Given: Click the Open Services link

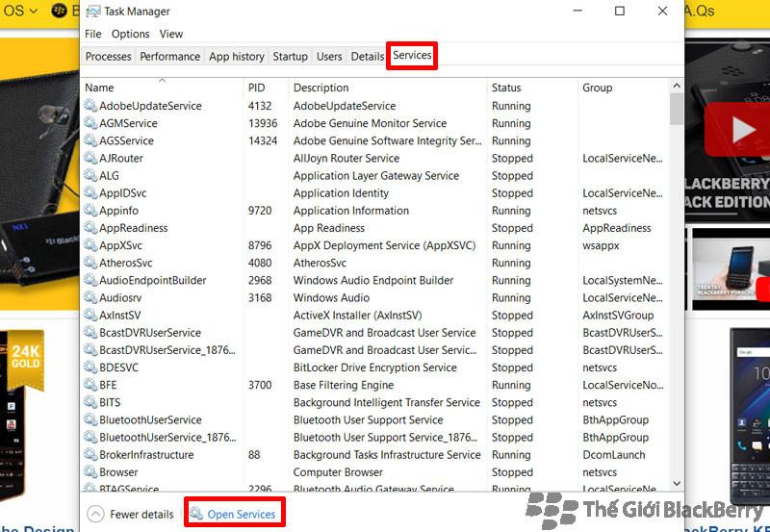Looking at the screenshot, I should pyautogui.click(x=241, y=514).
